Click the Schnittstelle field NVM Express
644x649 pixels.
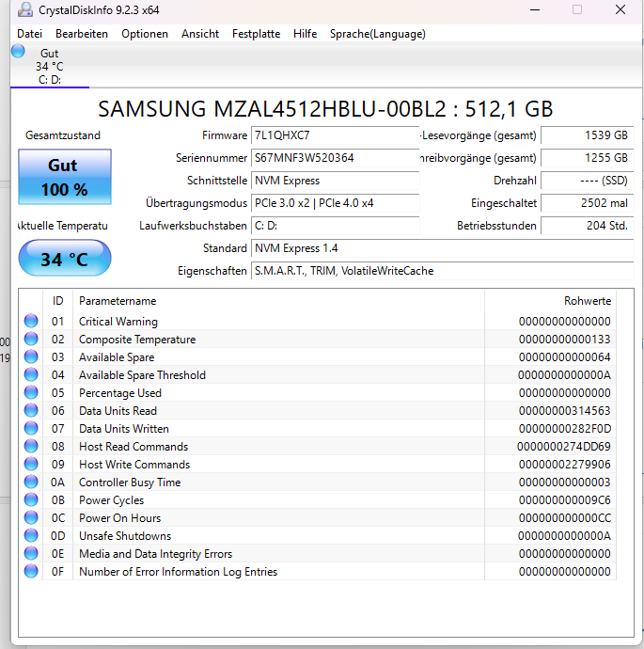coord(335,181)
